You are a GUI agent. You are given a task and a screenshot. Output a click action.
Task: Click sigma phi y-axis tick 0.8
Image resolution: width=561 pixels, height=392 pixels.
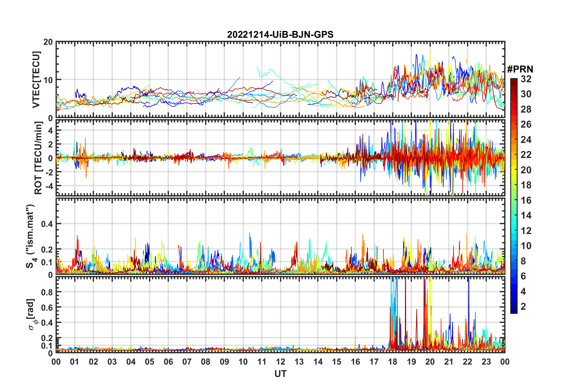tap(47, 292)
